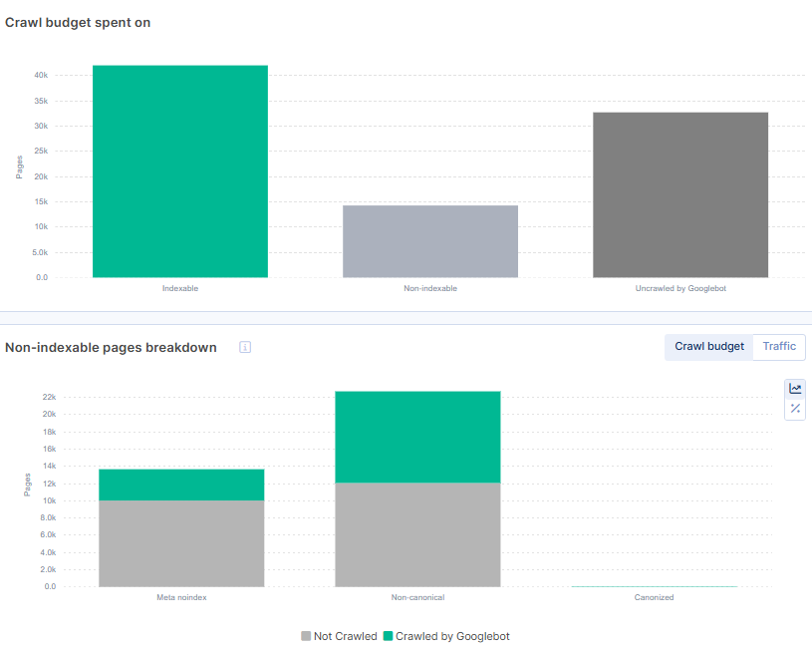Image resolution: width=812 pixels, height=651 pixels.
Task: Click the Canonized axis label
Action: (x=654, y=597)
